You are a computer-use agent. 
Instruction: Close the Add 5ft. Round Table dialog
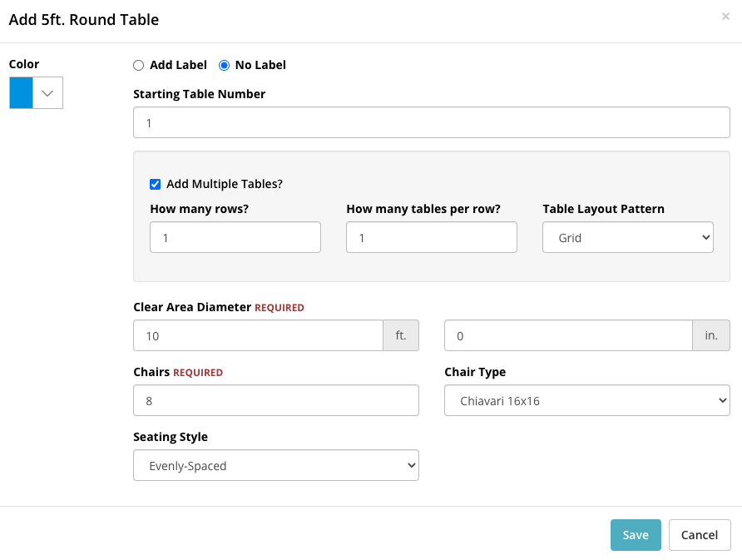point(725,17)
